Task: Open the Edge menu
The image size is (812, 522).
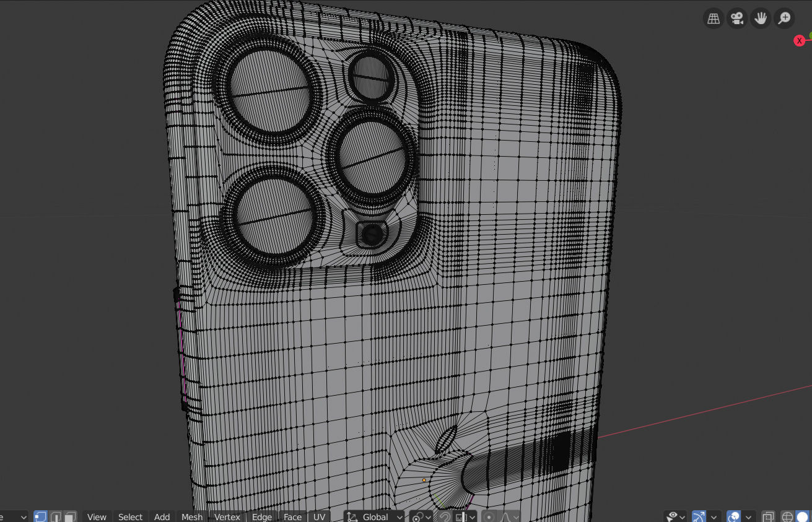Action: pos(262,517)
